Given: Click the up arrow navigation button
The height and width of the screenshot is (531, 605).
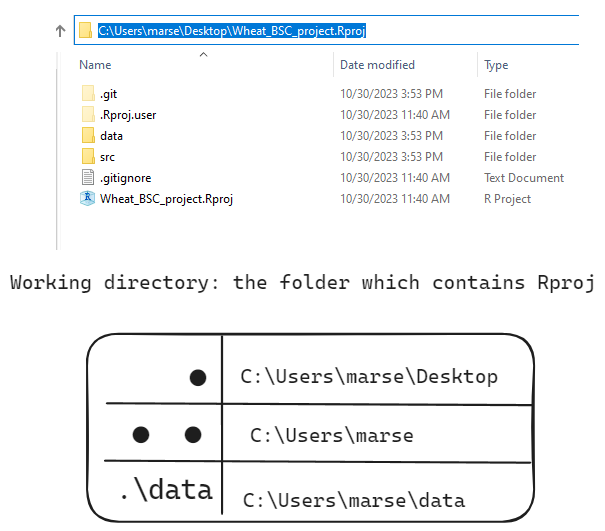Looking at the screenshot, I should pos(61,31).
